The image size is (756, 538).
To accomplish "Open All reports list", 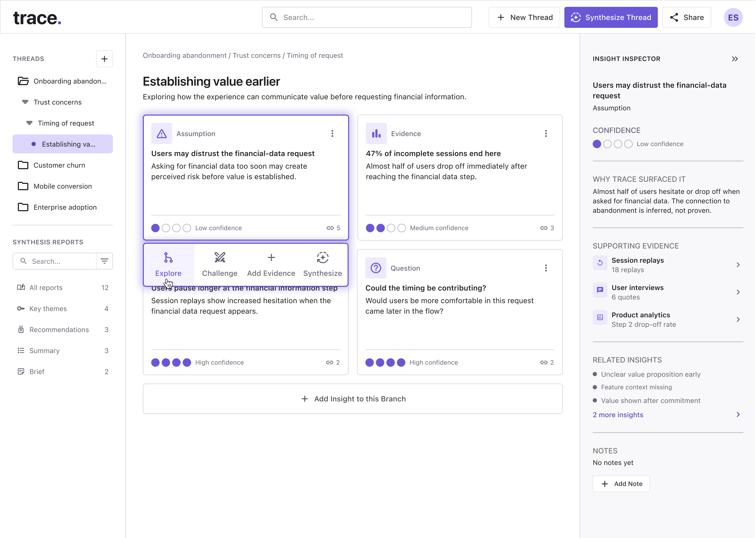I will pyautogui.click(x=62, y=288).
